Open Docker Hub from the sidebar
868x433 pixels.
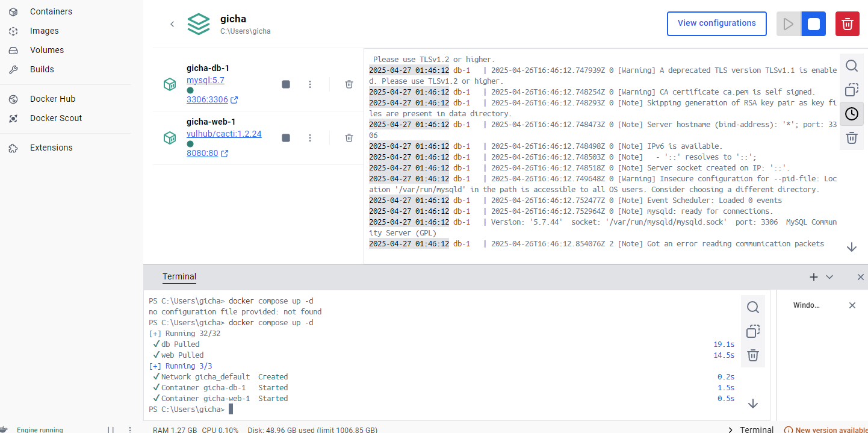pos(52,99)
